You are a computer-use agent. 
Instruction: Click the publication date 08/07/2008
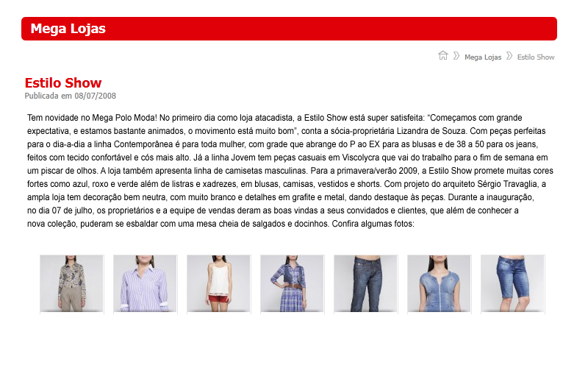point(96,96)
